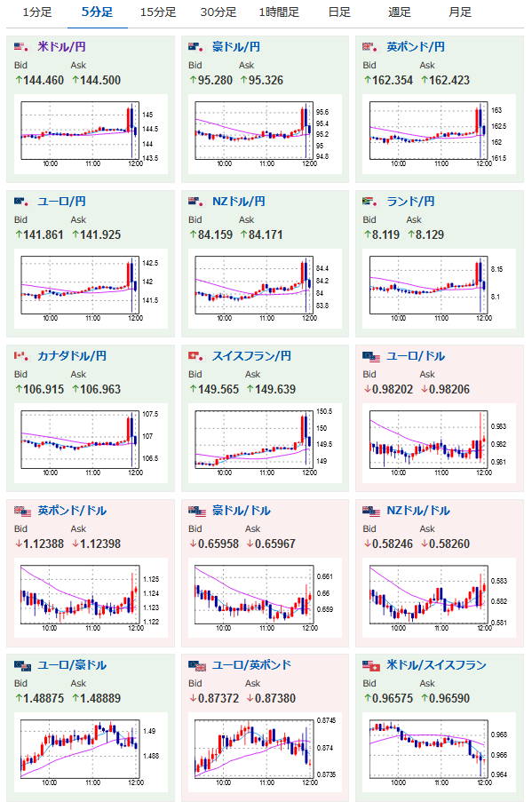532x802 pixels.
Task: Click the ユーロ/英ポンド mini chart thumbnail
Action: tap(265, 752)
